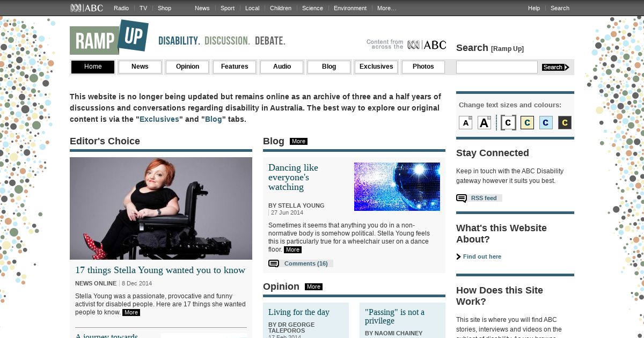
Task: Click the BY NAOMI CHAINEY byline
Action: 393,333
